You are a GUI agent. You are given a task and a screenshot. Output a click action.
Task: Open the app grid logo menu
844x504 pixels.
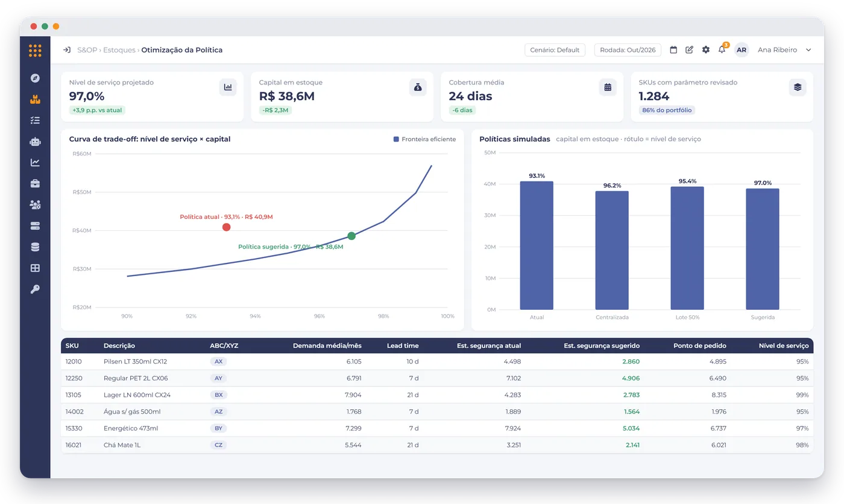click(x=35, y=51)
